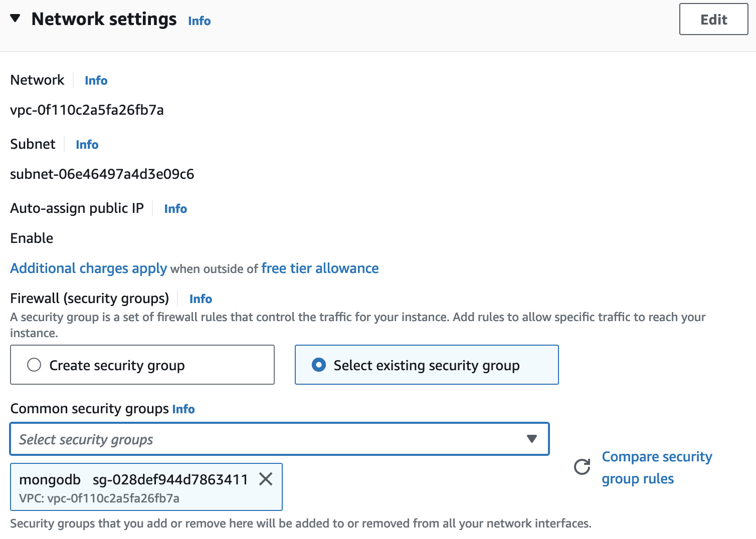
Task: Open Info link next to Auto-assign public IP
Action: pyautogui.click(x=175, y=209)
